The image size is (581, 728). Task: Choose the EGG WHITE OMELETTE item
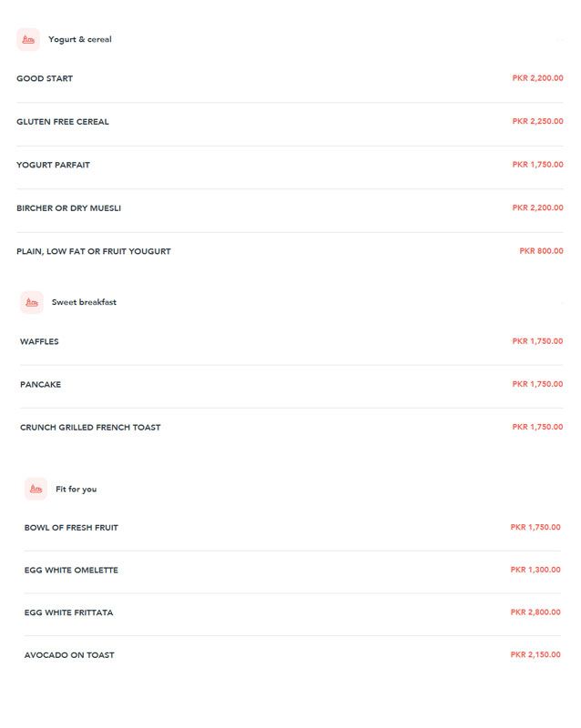[292, 571]
